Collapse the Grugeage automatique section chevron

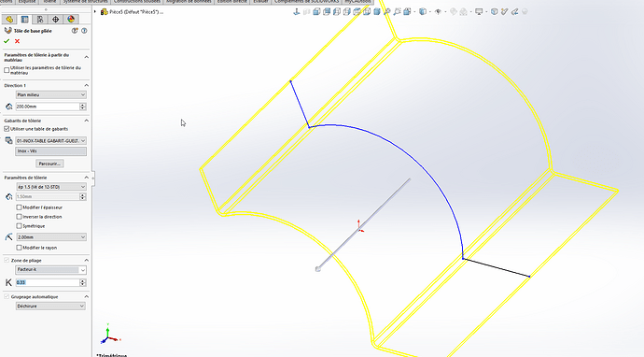click(86, 296)
